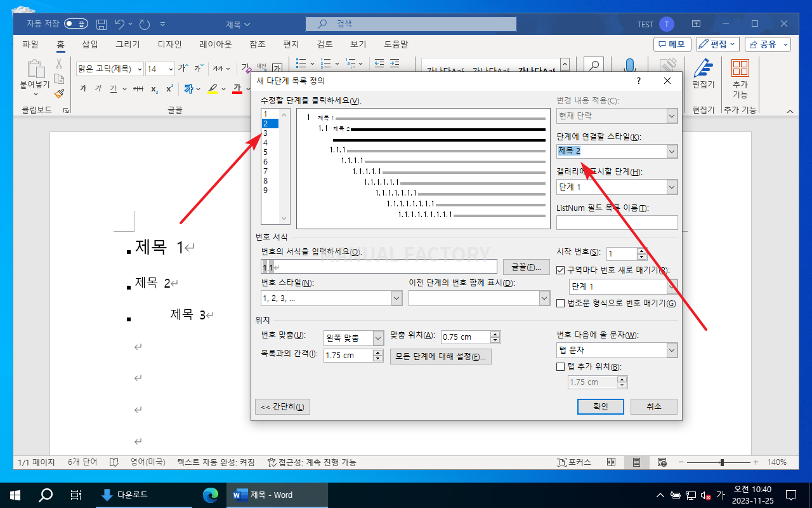Image resolution: width=812 pixels, height=508 pixels.
Task: Click the number format input field
Action: pos(379,267)
